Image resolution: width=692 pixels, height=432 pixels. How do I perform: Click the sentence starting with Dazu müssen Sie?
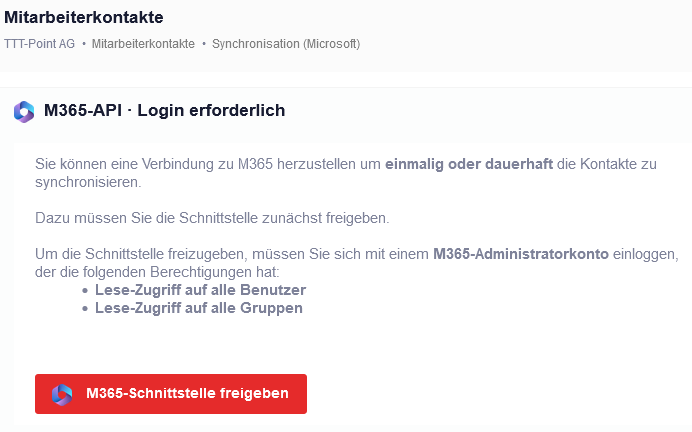[x=211, y=217]
